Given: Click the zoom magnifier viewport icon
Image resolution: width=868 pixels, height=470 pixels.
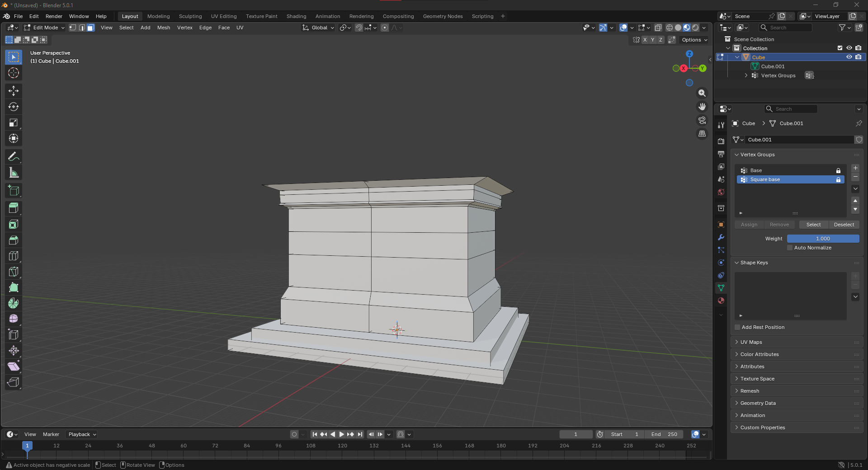Looking at the screenshot, I should 702,93.
